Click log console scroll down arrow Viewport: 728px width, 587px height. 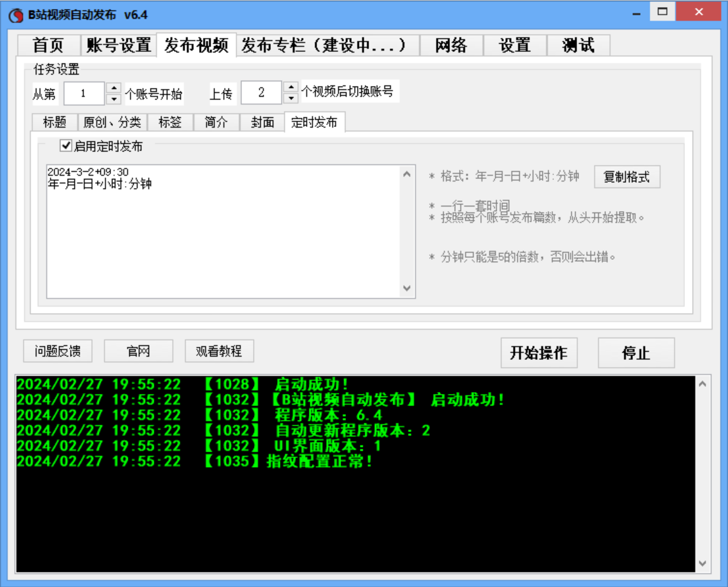point(702,563)
